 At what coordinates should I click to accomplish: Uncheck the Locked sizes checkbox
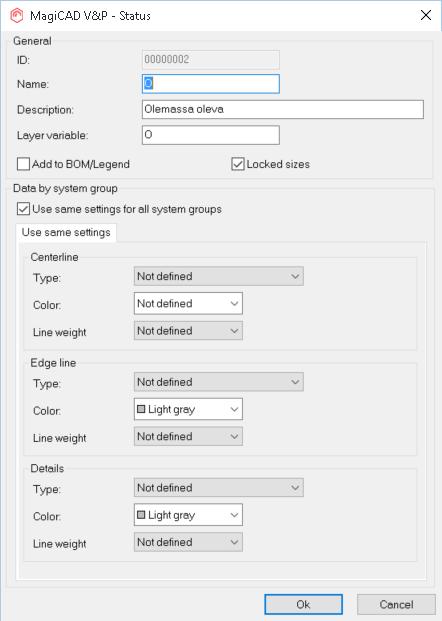[238, 164]
